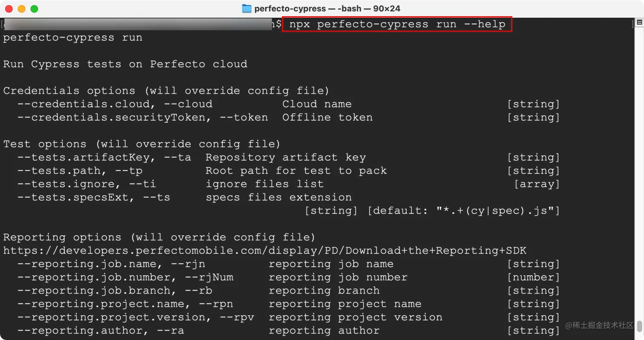Click the 'reporting project version' description
This screenshot has width=644, height=340.
(x=356, y=317)
